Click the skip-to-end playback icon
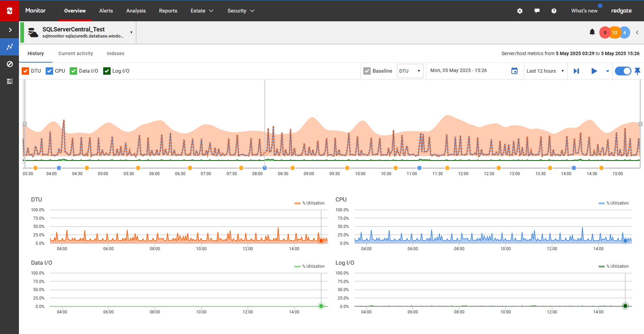 click(x=577, y=71)
